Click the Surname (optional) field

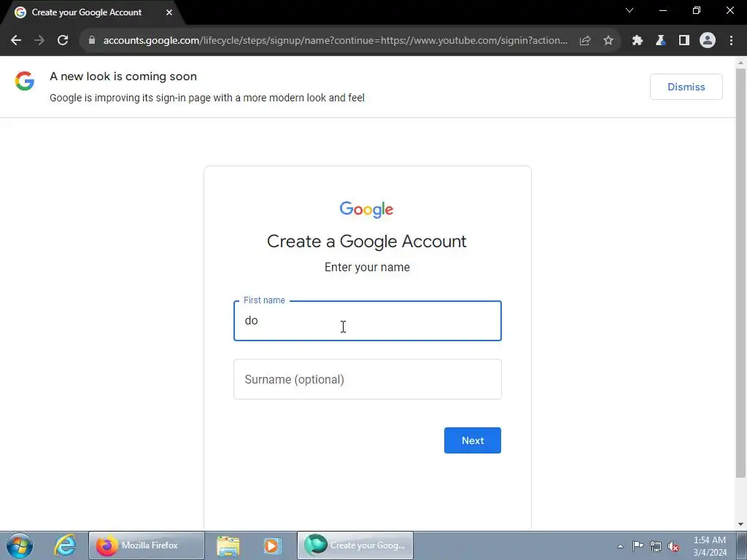tap(368, 379)
